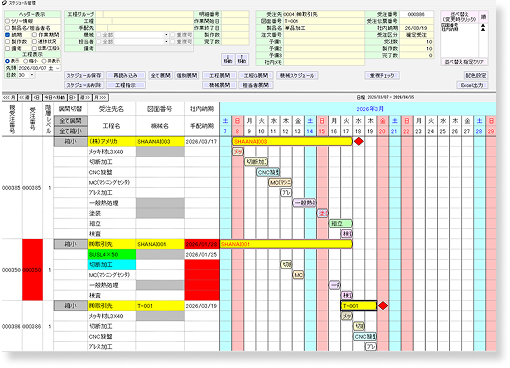Advance one week with 週>>
The height and width of the screenshot is (368, 510).
[85, 98]
